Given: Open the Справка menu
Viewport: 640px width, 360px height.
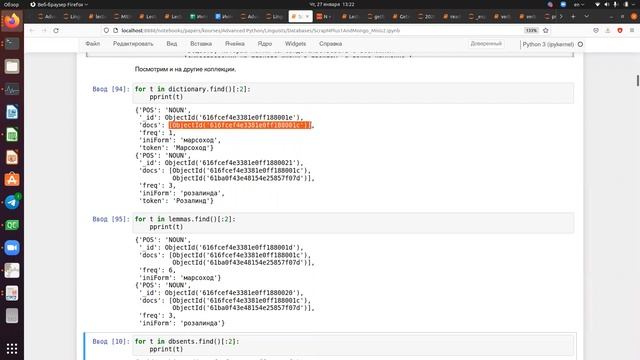Looking at the screenshot, I should 330,44.
